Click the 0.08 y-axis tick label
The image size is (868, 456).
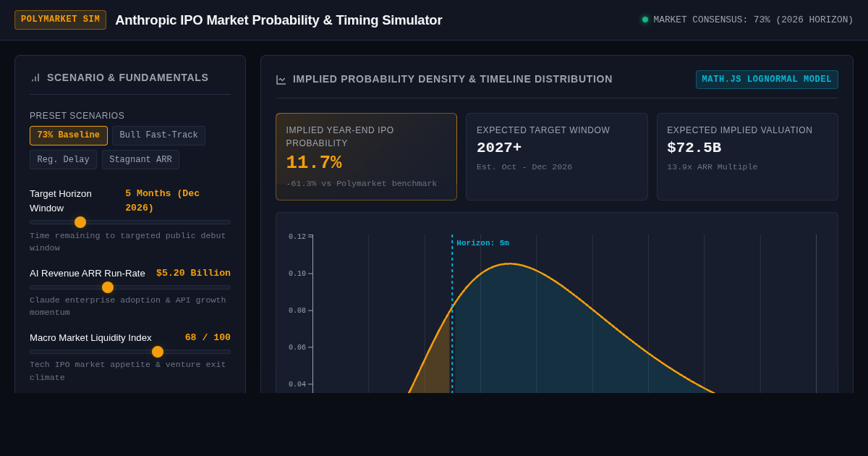297,311
